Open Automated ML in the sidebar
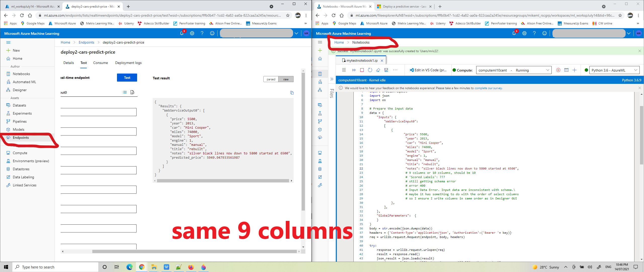This screenshot has width=644, height=272. [x=24, y=82]
